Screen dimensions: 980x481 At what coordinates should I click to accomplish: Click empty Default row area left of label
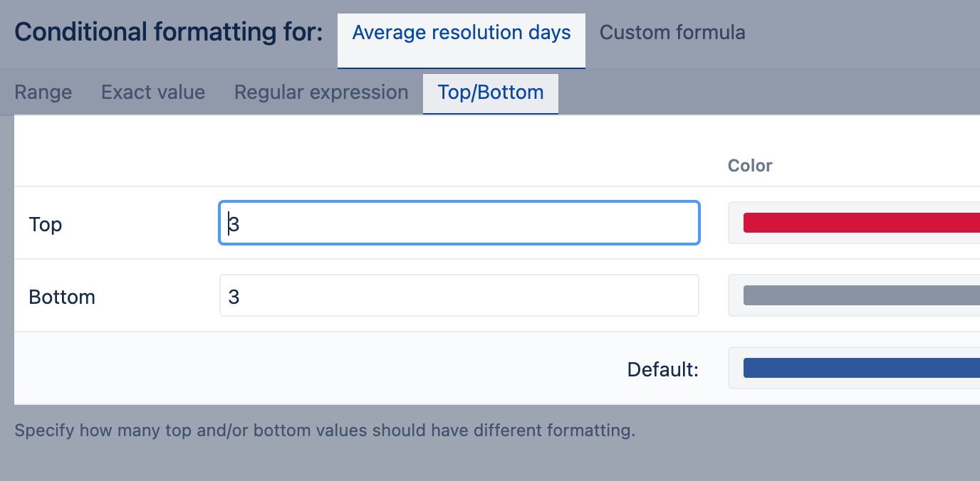pos(285,369)
